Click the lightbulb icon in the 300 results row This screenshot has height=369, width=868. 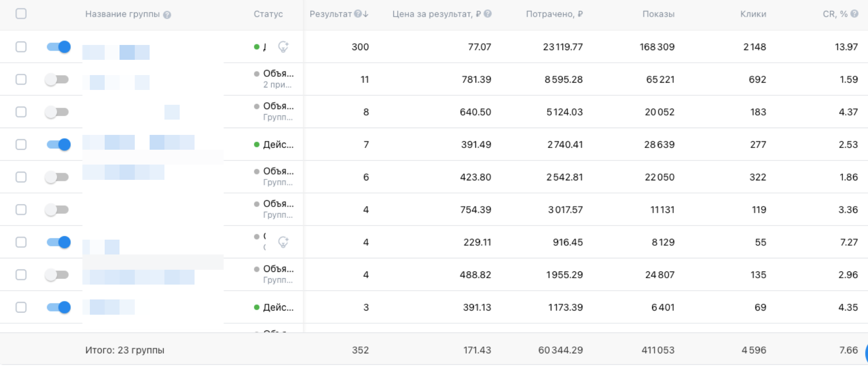tap(283, 47)
